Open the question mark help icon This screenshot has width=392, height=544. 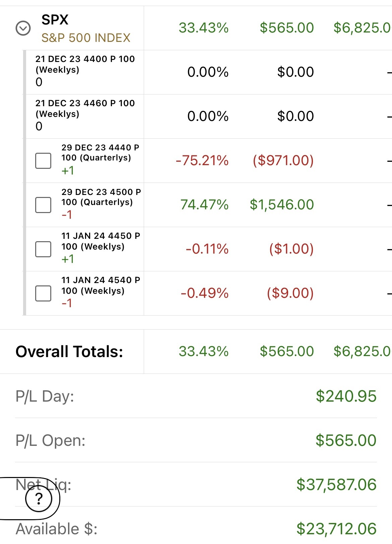point(39,498)
